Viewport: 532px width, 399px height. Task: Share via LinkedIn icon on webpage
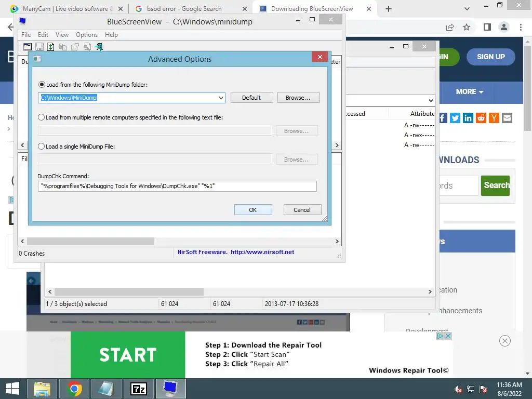[x=468, y=118]
